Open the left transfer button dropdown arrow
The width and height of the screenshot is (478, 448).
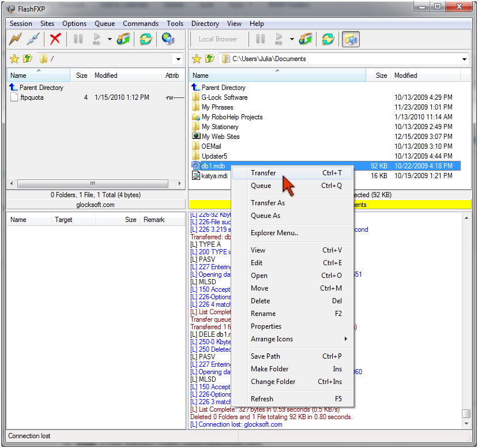110,39
